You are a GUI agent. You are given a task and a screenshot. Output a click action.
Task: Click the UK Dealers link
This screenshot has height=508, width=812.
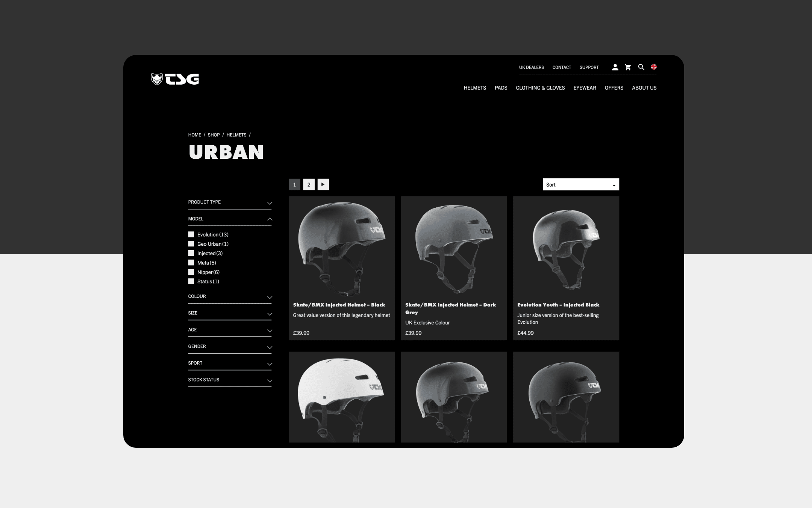tap(531, 67)
